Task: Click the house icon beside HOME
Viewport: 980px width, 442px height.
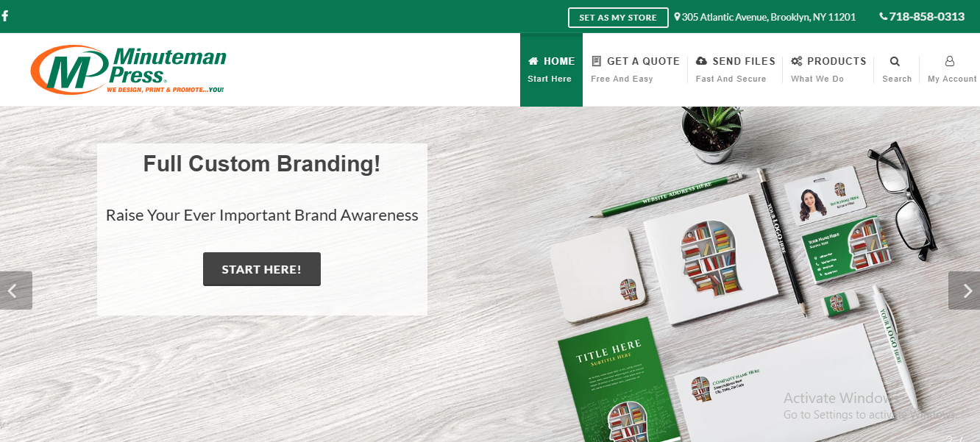Action: 533,61
